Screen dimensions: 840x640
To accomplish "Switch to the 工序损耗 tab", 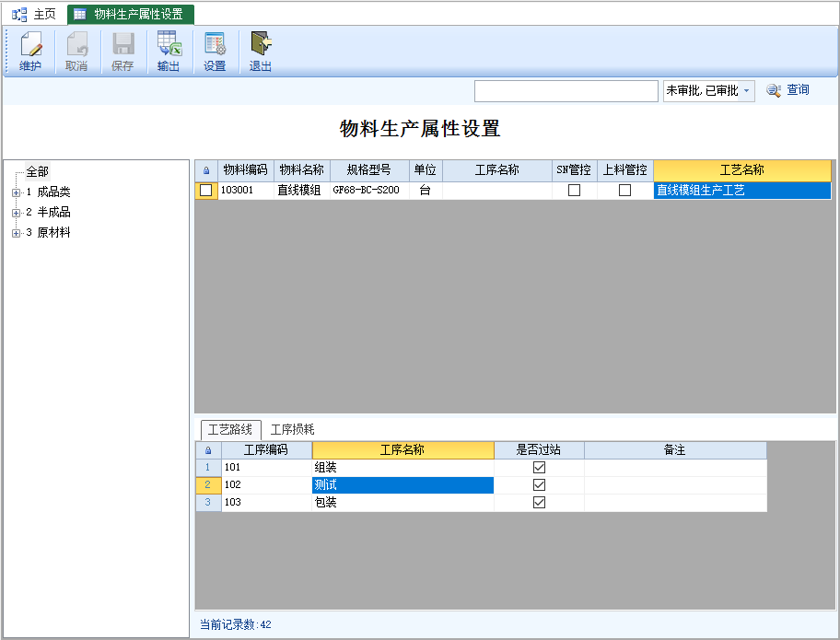I will pos(293,429).
